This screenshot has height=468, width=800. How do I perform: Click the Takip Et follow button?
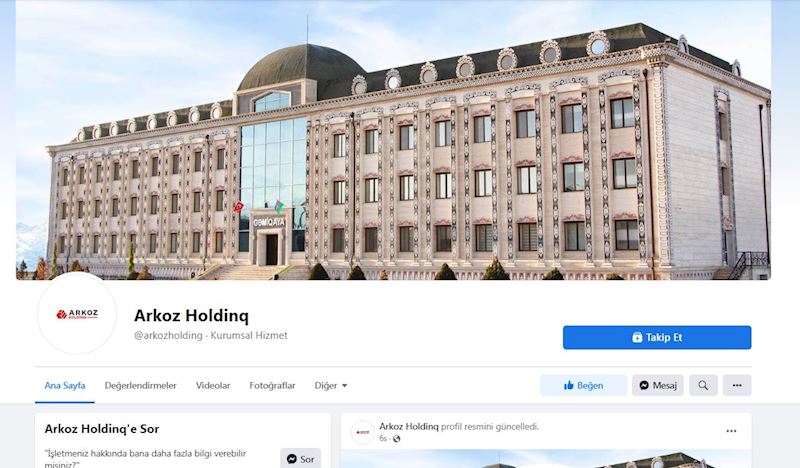click(x=657, y=337)
